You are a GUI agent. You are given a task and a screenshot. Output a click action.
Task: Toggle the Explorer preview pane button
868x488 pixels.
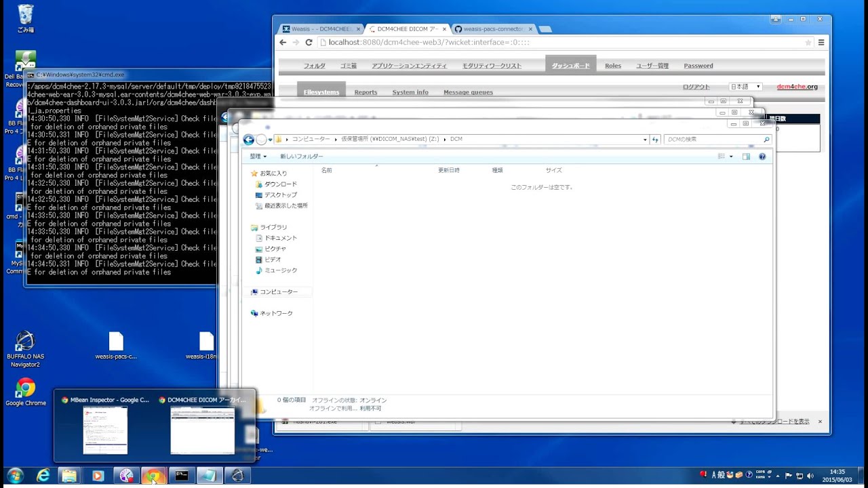tap(746, 157)
